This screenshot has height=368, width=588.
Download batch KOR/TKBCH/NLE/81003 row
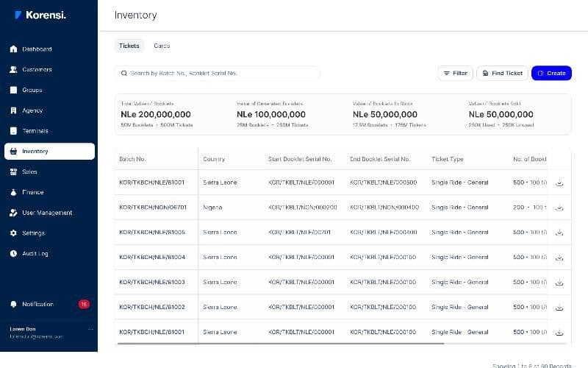point(559,283)
